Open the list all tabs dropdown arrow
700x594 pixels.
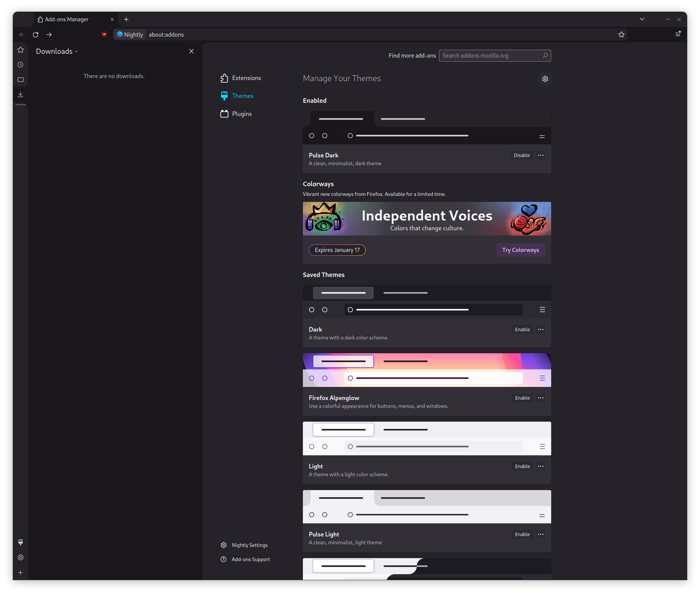coord(642,19)
